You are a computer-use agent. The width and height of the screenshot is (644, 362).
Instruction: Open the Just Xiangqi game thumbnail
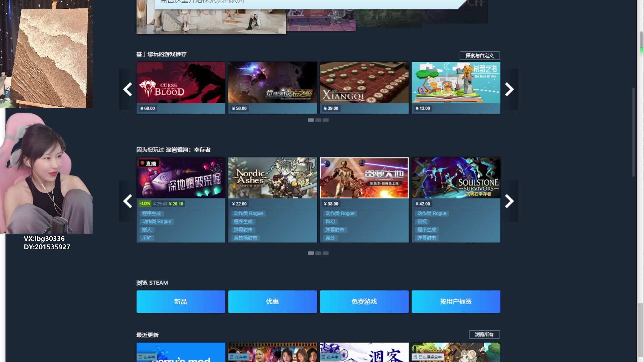tap(364, 82)
